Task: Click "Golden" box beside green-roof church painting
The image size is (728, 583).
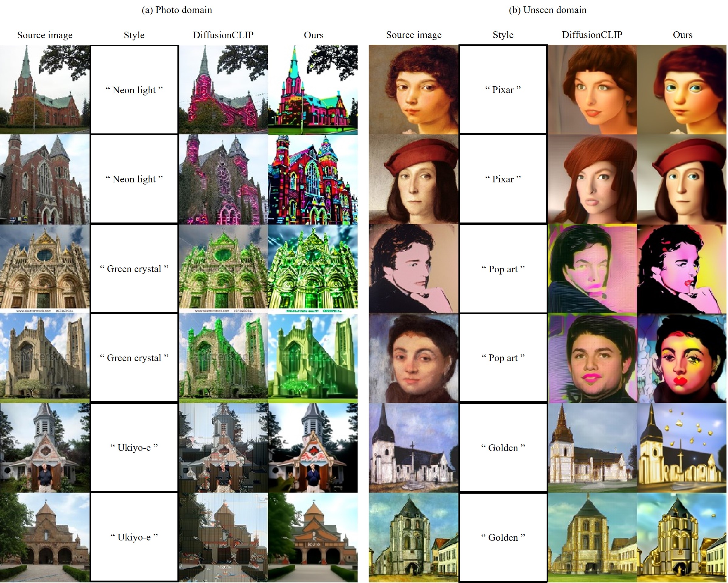Action: click(x=503, y=537)
